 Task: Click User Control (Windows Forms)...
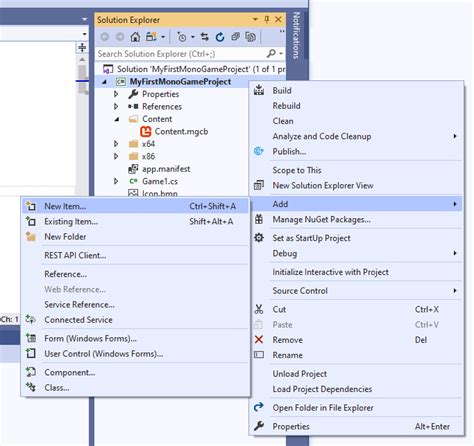pyautogui.click(x=136, y=354)
